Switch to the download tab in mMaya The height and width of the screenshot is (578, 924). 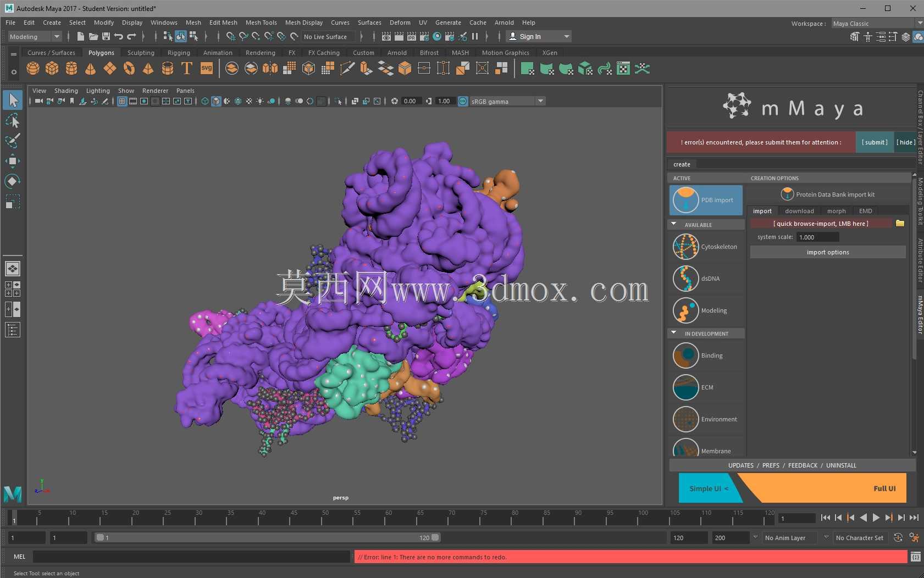pos(799,211)
